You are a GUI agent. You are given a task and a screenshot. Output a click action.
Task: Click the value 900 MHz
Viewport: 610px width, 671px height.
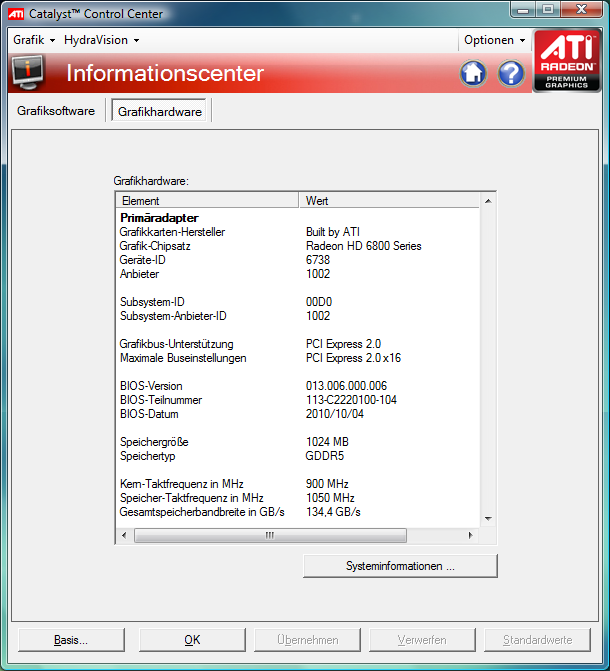pos(327,484)
